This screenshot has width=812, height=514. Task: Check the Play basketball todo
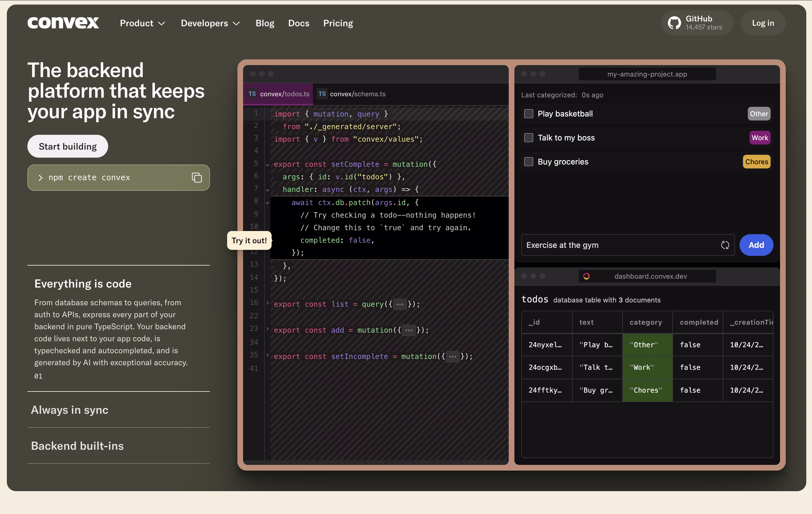(x=528, y=114)
